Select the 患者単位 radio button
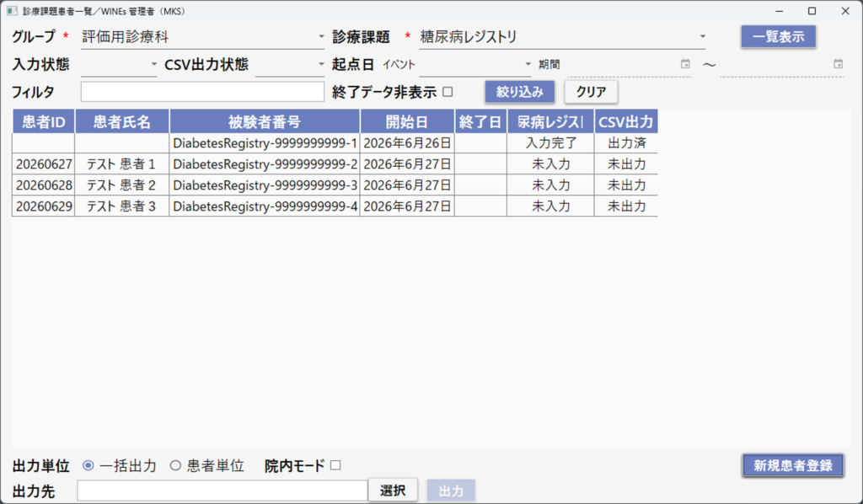 (x=175, y=465)
